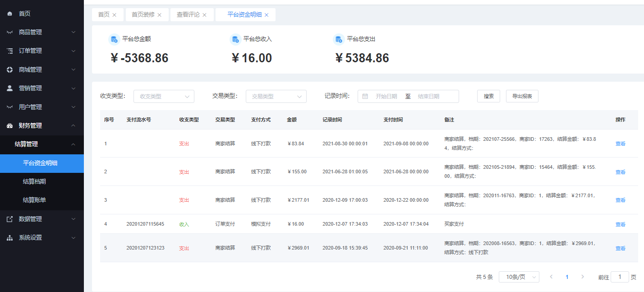This screenshot has height=292, width=644.
Task: Open 结算账单 in the sidebar
Action: [x=34, y=200]
